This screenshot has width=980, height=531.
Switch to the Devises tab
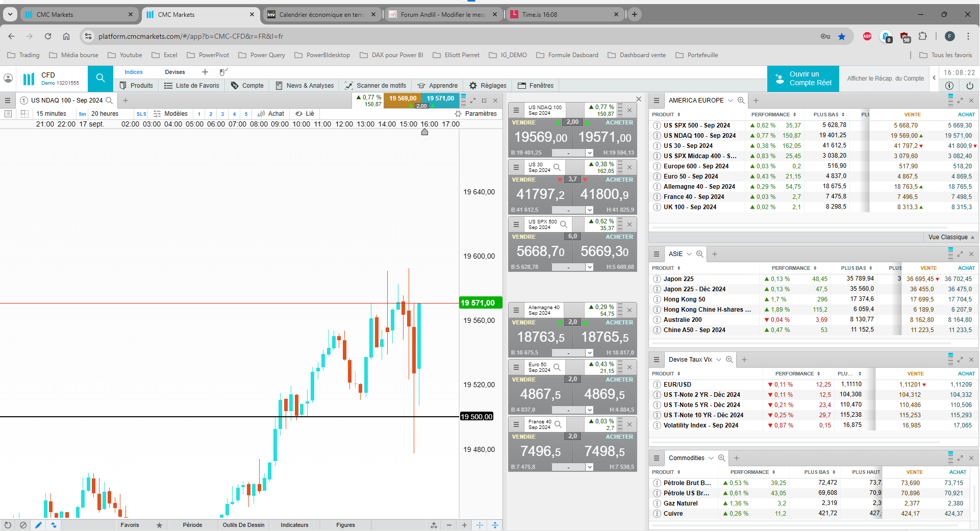(175, 72)
